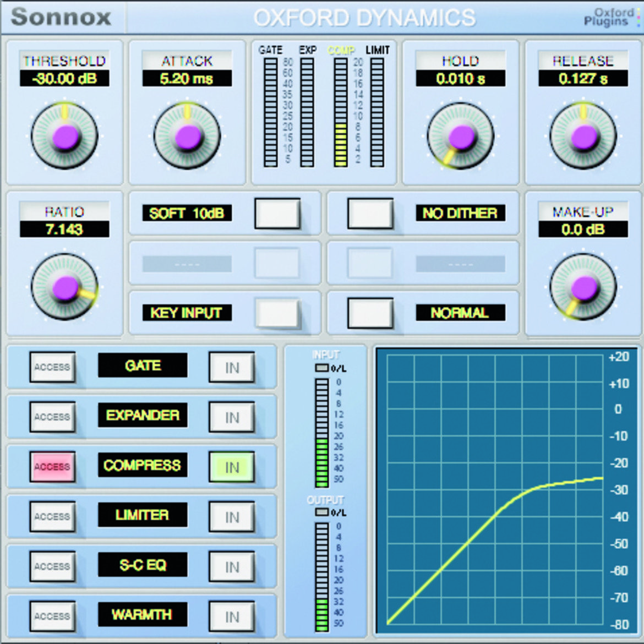
Task: Enable the S-C EQ with its IN button
Action: coord(232,567)
